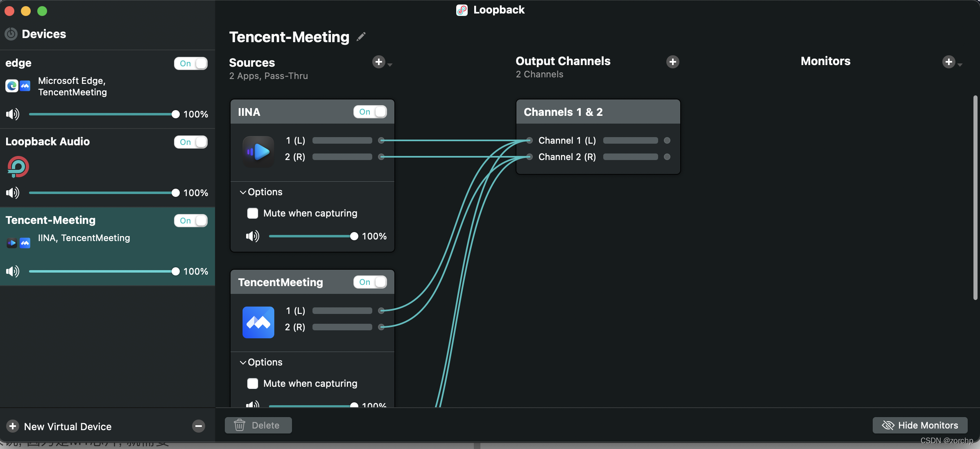Screen dimensions: 980x449
Task: Collapse the TencentMeeting Options section
Action: pos(243,362)
